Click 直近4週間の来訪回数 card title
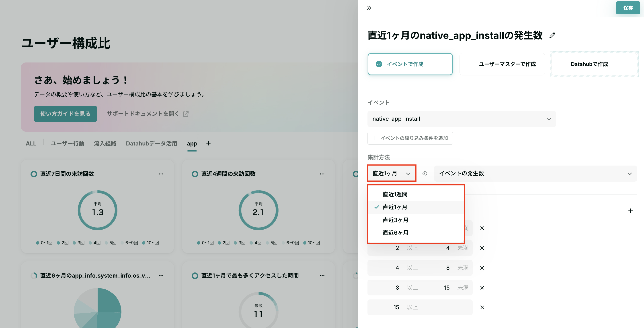 coord(228,174)
